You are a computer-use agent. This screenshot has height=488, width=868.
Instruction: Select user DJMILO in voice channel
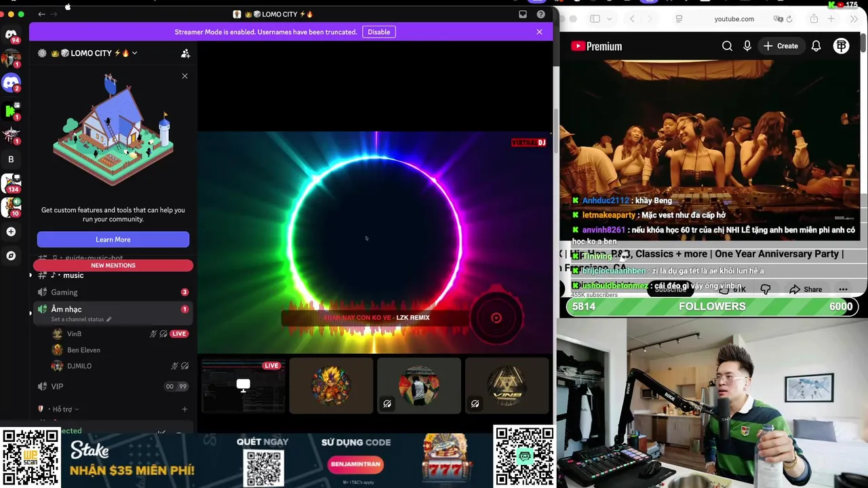[x=79, y=366]
